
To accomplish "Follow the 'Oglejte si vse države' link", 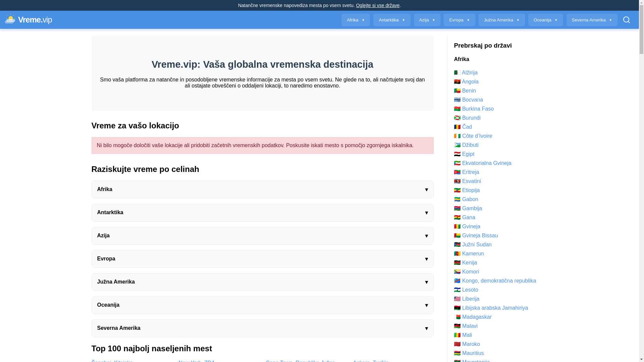I will pos(378,5).
